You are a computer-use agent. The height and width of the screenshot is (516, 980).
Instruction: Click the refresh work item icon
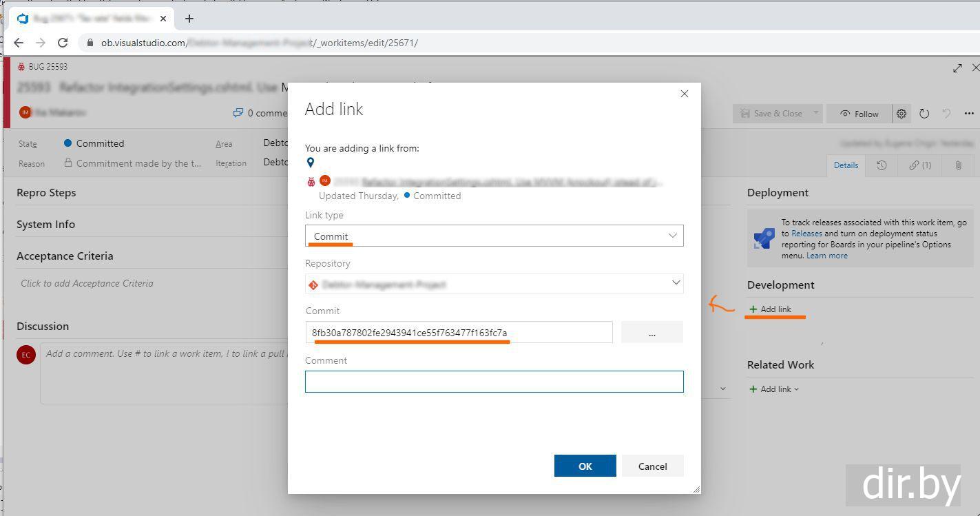pyautogui.click(x=924, y=114)
